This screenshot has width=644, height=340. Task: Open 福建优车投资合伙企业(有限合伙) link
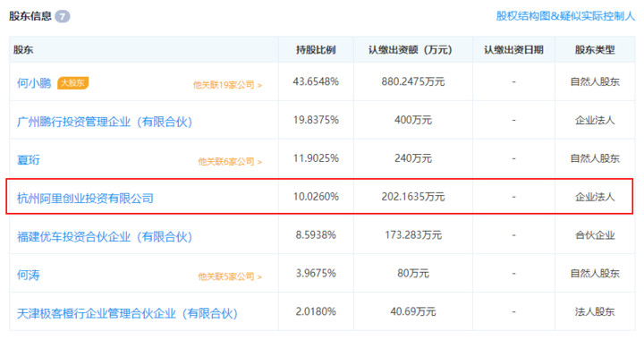point(105,237)
